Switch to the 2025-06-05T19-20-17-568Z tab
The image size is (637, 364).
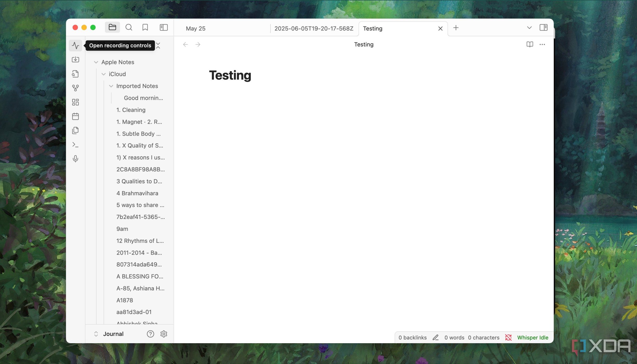click(314, 29)
